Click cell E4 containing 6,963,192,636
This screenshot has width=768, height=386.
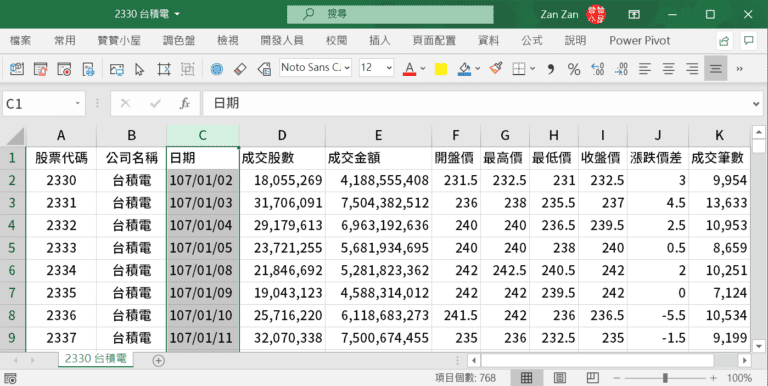click(378, 225)
